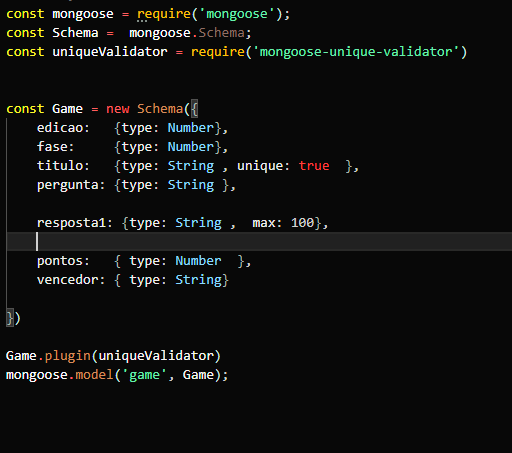Click the vencedor property name
The width and height of the screenshot is (512, 453).
71,280
